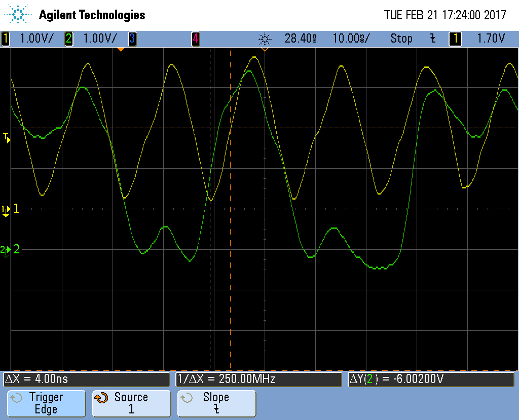Open the trigger Source softkey selector
519x420 pixels.
pos(131,403)
